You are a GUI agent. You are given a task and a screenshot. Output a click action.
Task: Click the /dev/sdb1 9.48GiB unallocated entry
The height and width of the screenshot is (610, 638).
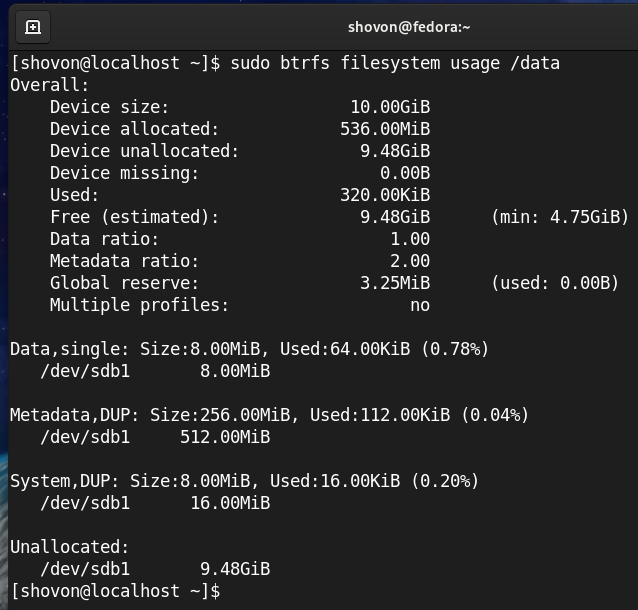click(155, 569)
